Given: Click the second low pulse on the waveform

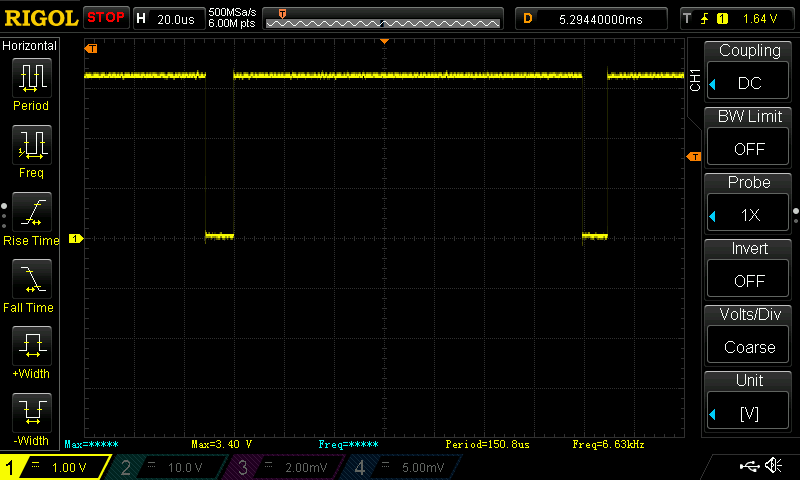Looking at the screenshot, I should [595, 236].
